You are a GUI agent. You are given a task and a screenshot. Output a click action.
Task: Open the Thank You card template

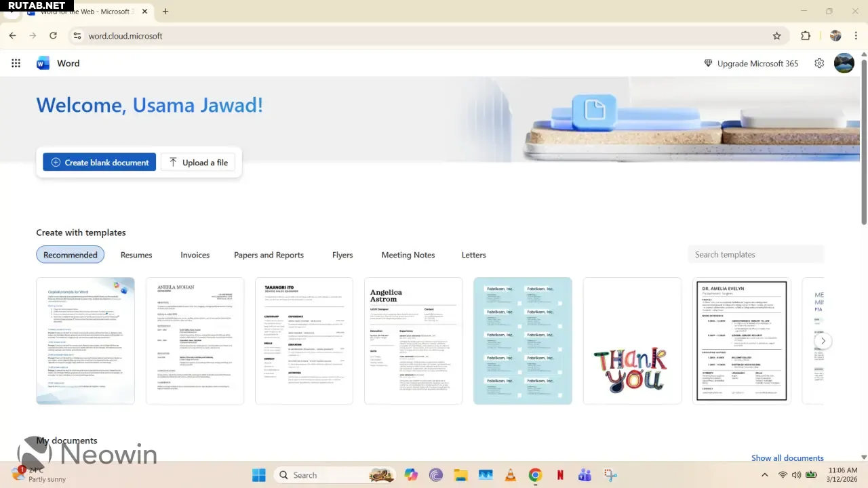[x=632, y=340]
